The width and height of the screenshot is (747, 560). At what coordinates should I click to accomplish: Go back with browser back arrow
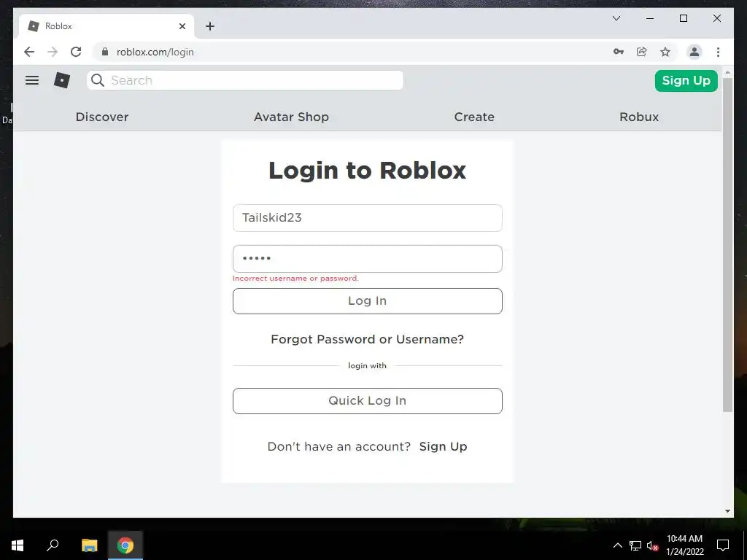(29, 52)
